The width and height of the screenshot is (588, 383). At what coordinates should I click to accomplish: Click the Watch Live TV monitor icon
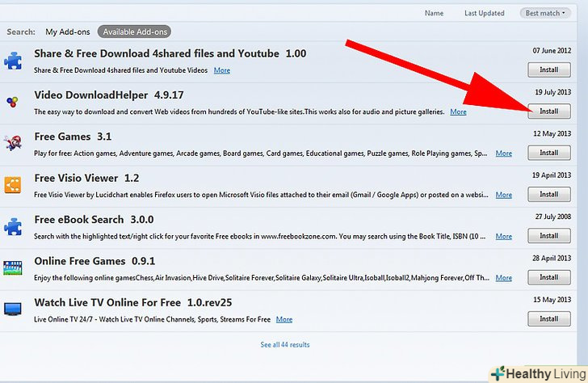coord(13,309)
